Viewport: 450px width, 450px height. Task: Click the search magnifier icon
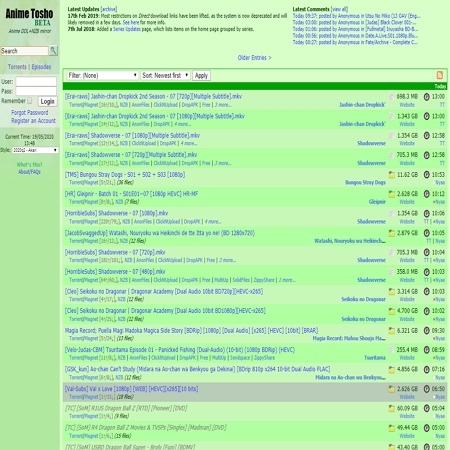[53, 51]
